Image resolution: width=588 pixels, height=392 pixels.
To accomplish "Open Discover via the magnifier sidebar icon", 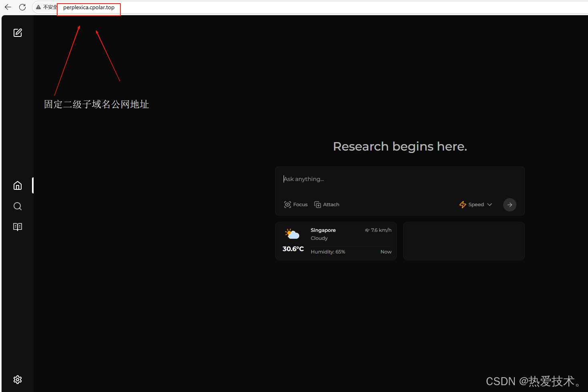I will [18, 206].
